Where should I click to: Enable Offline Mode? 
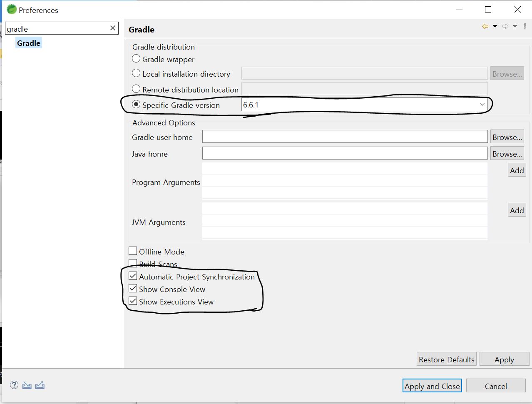point(133,250)
